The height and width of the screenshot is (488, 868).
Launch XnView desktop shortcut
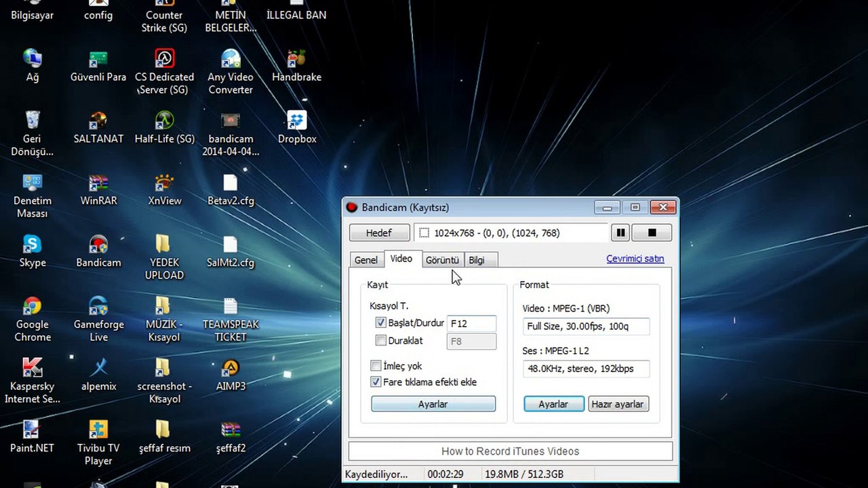(x=164, y=190)
